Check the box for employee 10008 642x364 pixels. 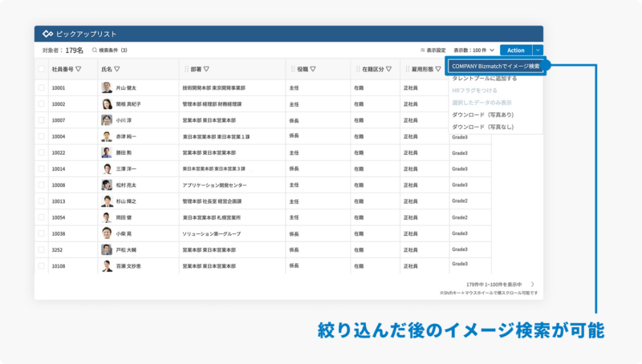click(42, 185)
